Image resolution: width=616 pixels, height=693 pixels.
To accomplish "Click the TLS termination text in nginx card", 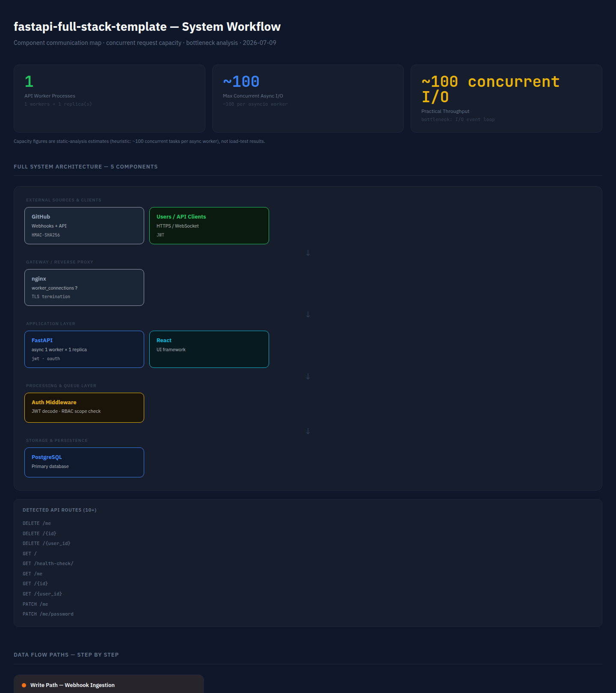I will [51, 296].
